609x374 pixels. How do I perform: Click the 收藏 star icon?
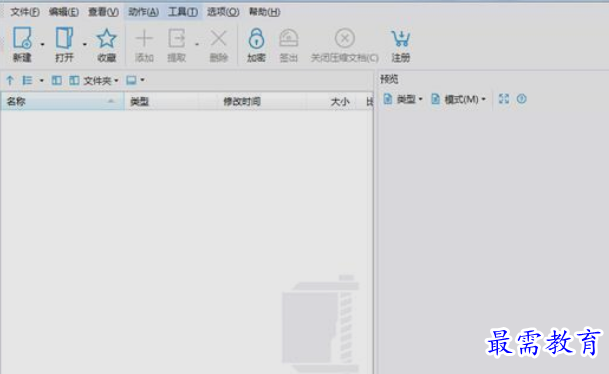[106, 39]
